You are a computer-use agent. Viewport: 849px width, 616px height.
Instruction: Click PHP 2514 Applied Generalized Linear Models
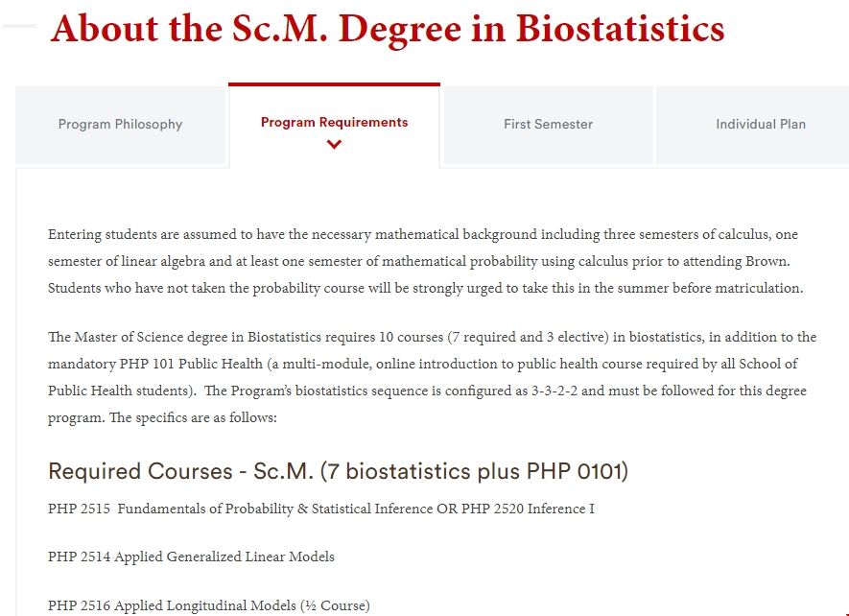click(x=191, y=557)
